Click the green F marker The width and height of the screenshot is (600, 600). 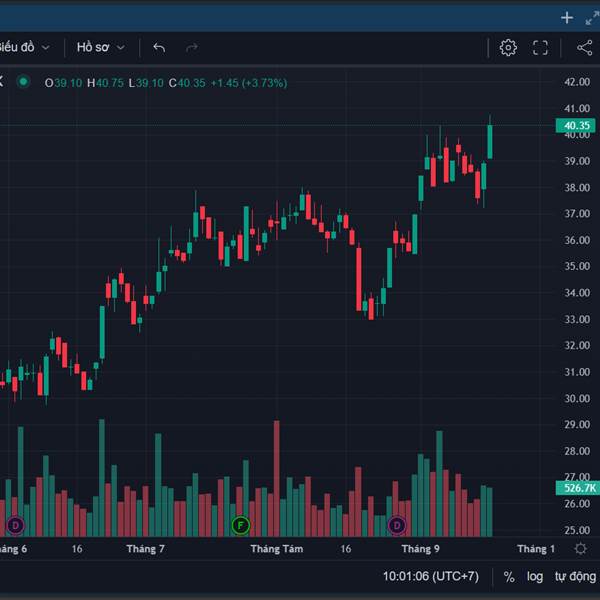point(241,525)
